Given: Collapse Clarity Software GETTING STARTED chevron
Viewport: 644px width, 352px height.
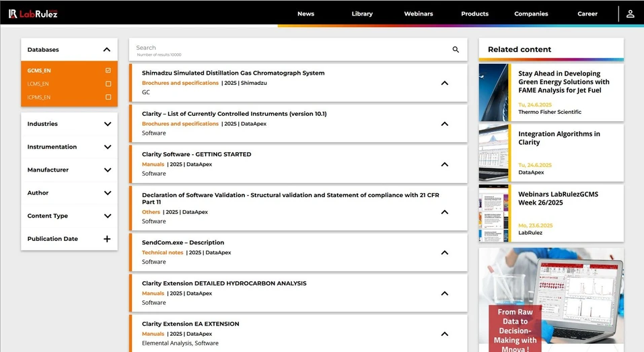Looking at the screenshot, I should (444, 164).
